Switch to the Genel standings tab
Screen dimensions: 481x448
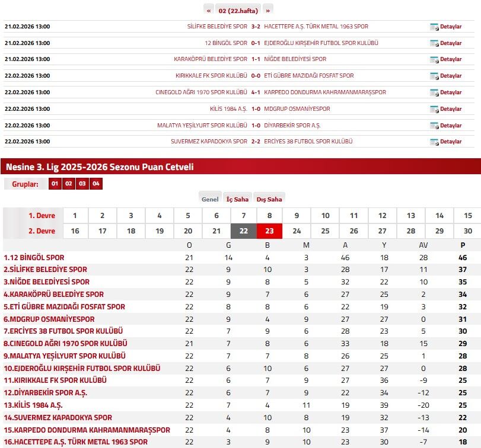(x=210, y=199)
